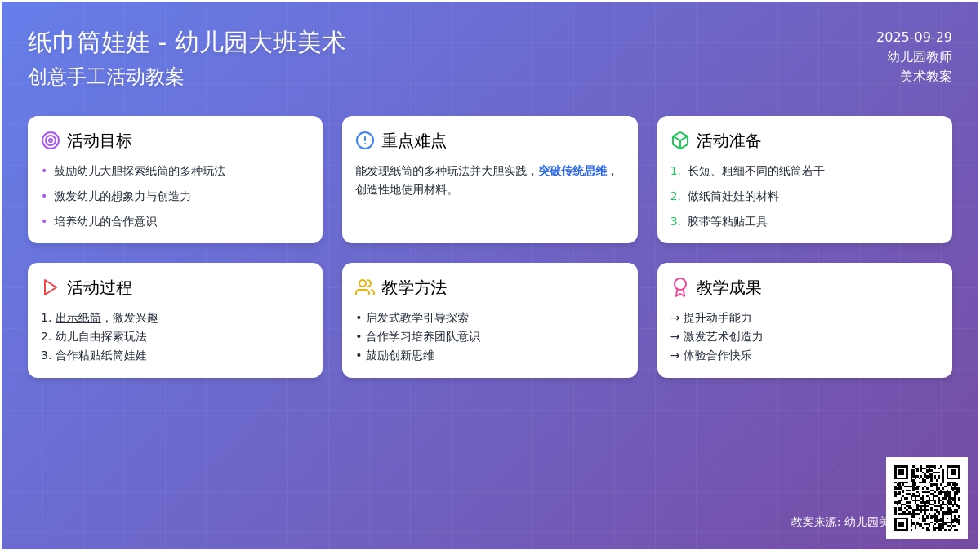The image size is (980, 551).
Task: Click the yellow people icon beside 教学方法
Action: point(365,287)
